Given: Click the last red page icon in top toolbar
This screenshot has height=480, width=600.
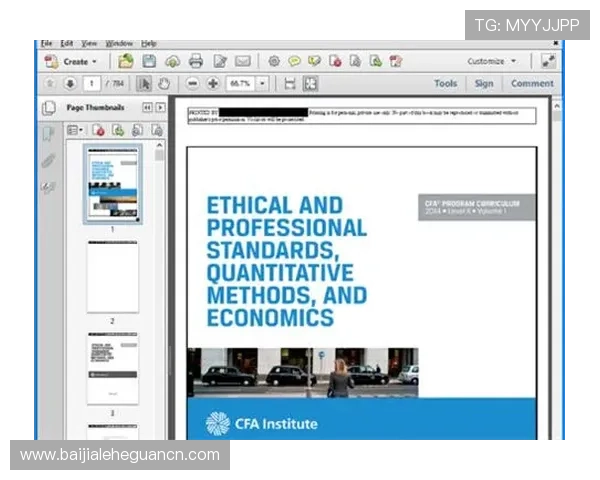Looking at the screenshot, I should point(395,61).
